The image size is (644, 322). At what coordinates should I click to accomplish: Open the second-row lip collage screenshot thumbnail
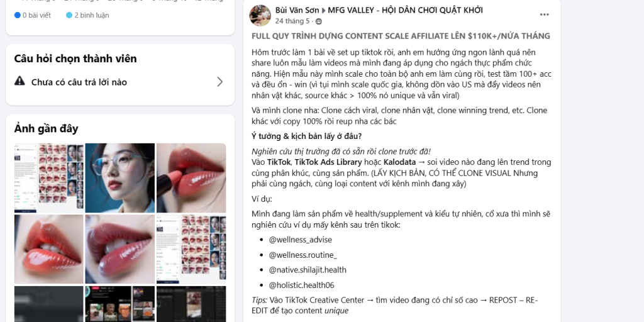[x=191, y=249]
